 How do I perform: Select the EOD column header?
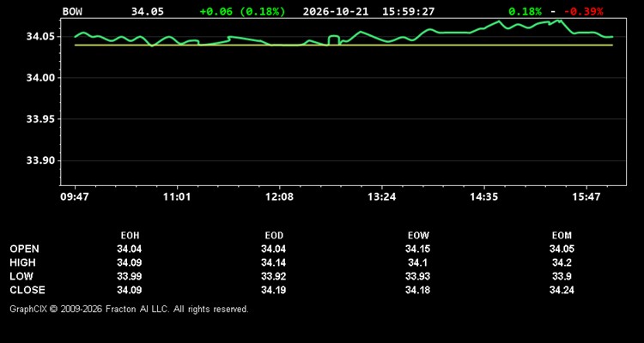click(274, 236)
